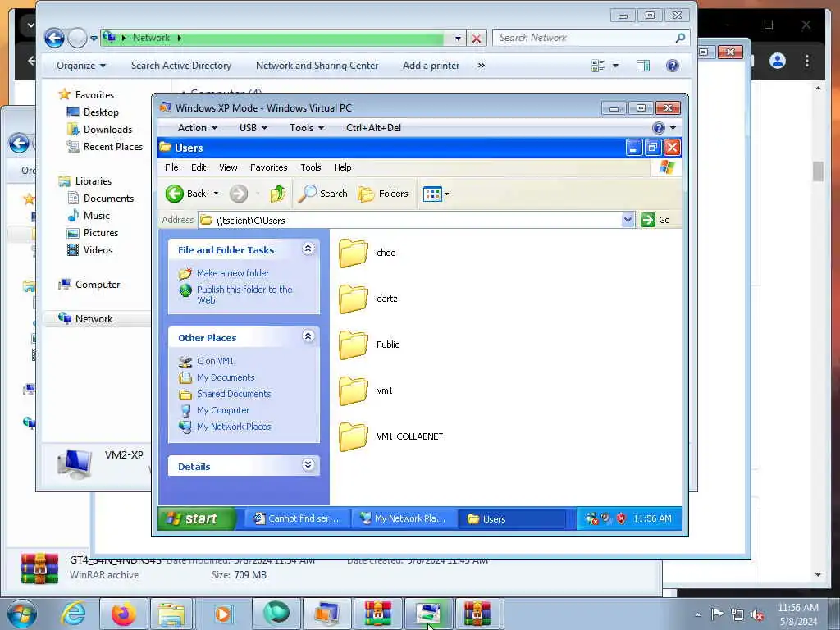Screen dimensions: 840x630
Task: Click Search Active Directory
Action: 181,66
